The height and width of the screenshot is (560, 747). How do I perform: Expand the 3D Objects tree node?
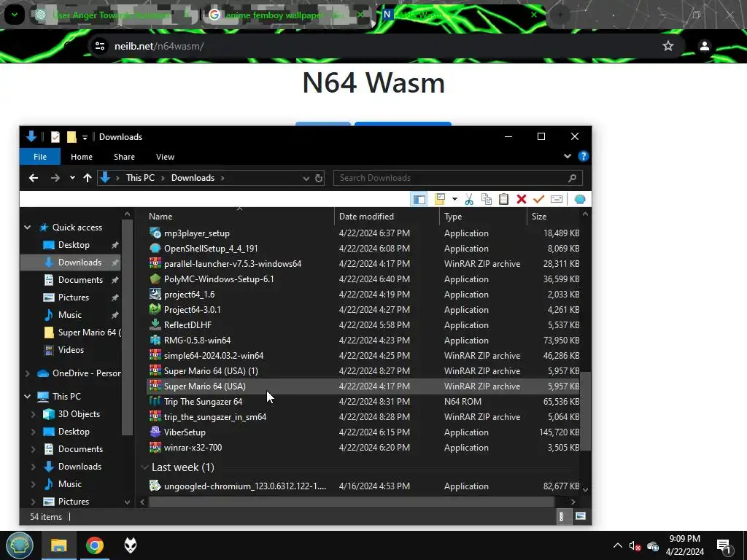(x=34, y=414)
